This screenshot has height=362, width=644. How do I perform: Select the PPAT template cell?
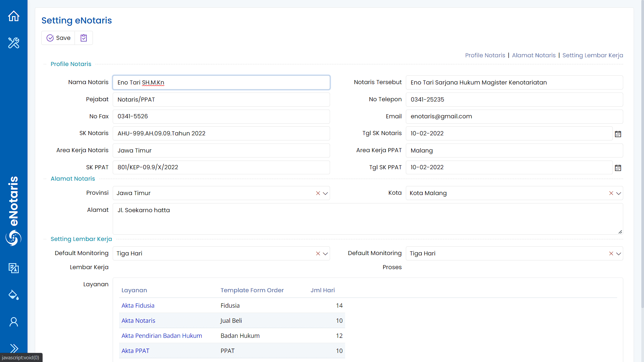coord(227,351)
